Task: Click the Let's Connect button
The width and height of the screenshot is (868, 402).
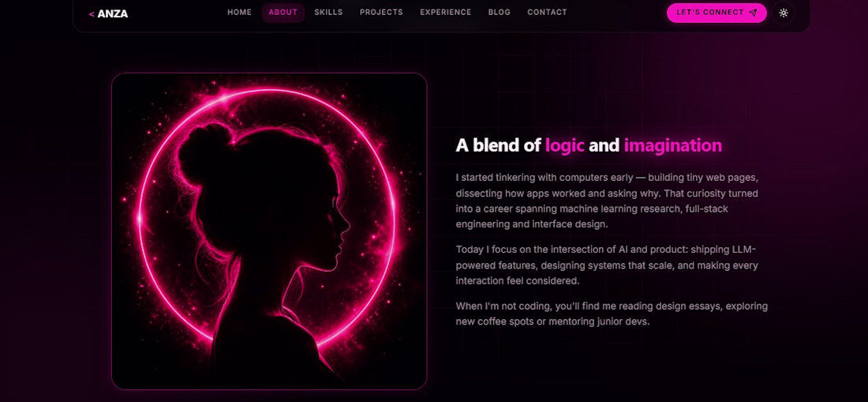Action: pyautogui.click(x=716, y=13)
